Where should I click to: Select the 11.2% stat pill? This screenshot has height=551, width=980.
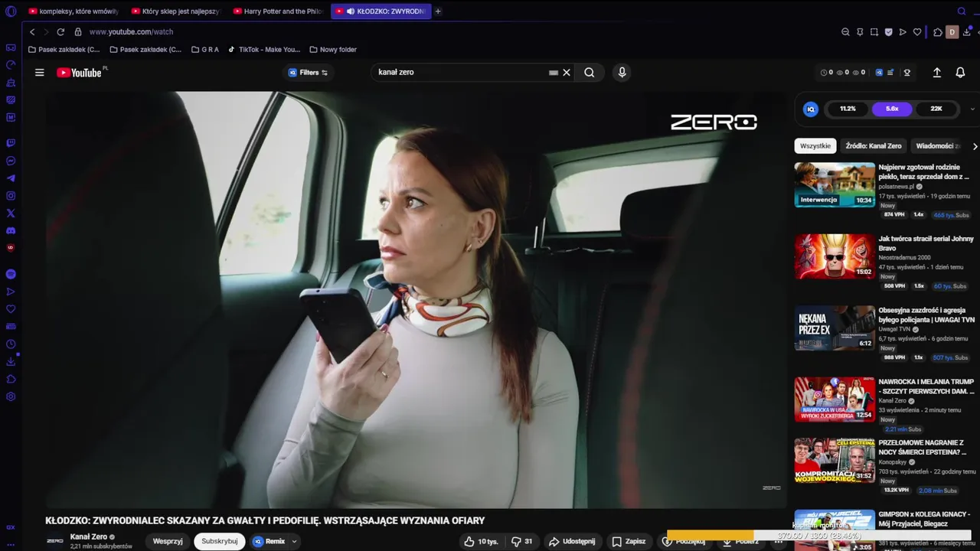point(848,109)
